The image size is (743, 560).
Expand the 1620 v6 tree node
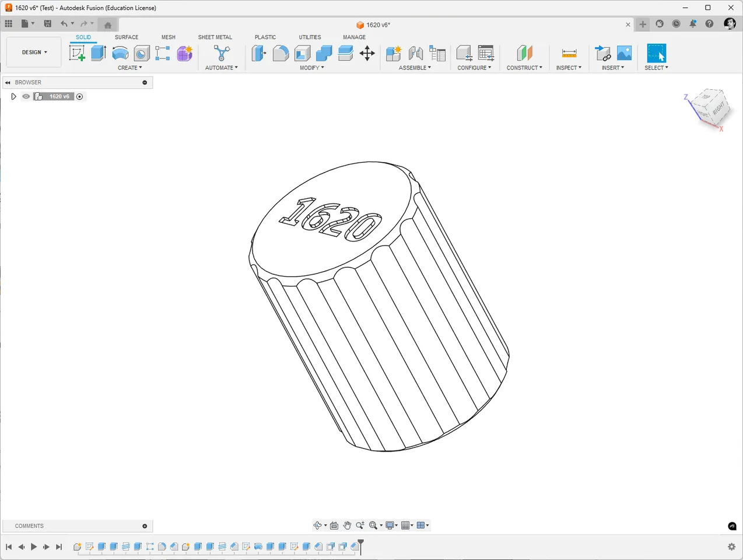[14, 96]
